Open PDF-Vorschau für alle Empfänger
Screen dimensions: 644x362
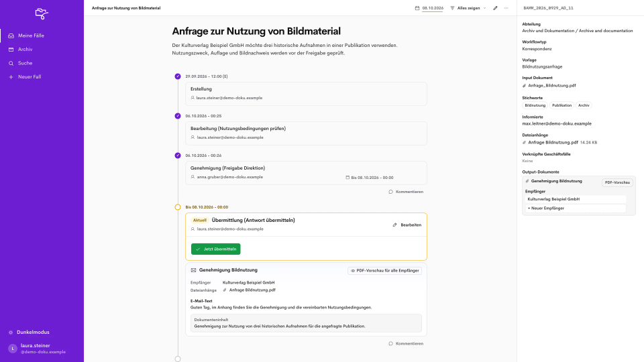385,270
